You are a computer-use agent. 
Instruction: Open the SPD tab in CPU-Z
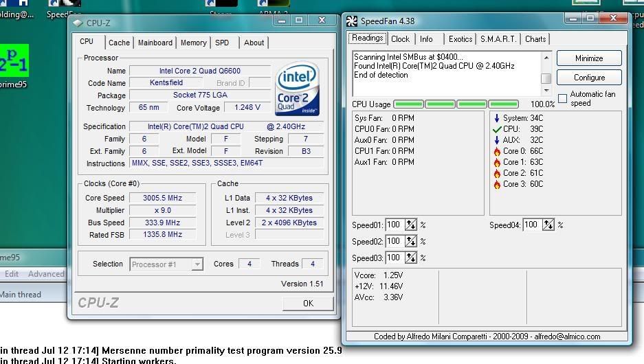click(222, 43)
